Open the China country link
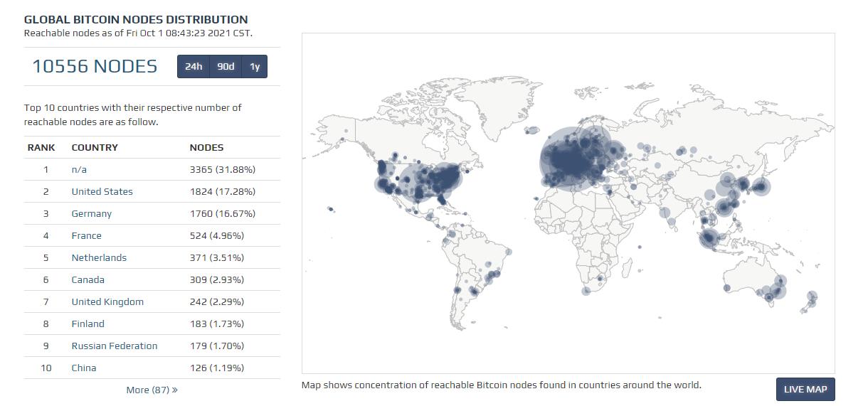This screenshot has height=406, width=868. coord(83,368)
